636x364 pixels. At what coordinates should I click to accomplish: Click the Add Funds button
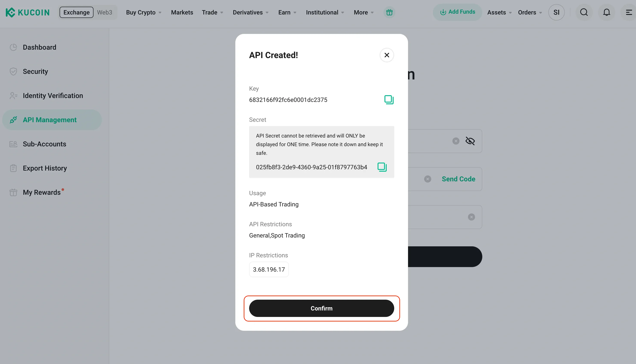[457, 12]
